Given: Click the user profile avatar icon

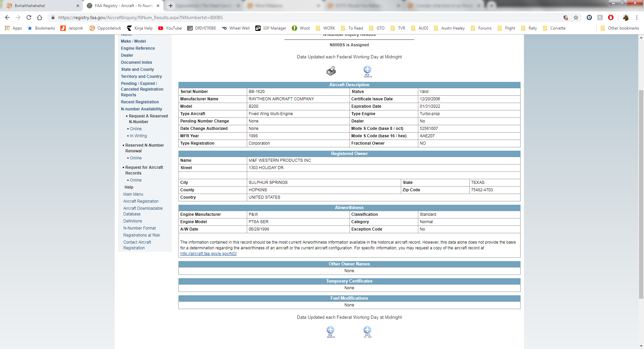Looking at the screenshot, I should (x=626, y=17).
